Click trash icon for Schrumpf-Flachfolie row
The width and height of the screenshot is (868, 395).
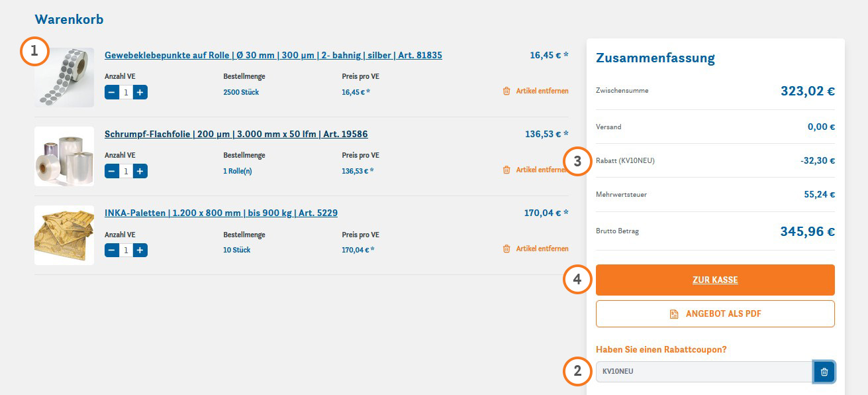(x=506, y=170)
